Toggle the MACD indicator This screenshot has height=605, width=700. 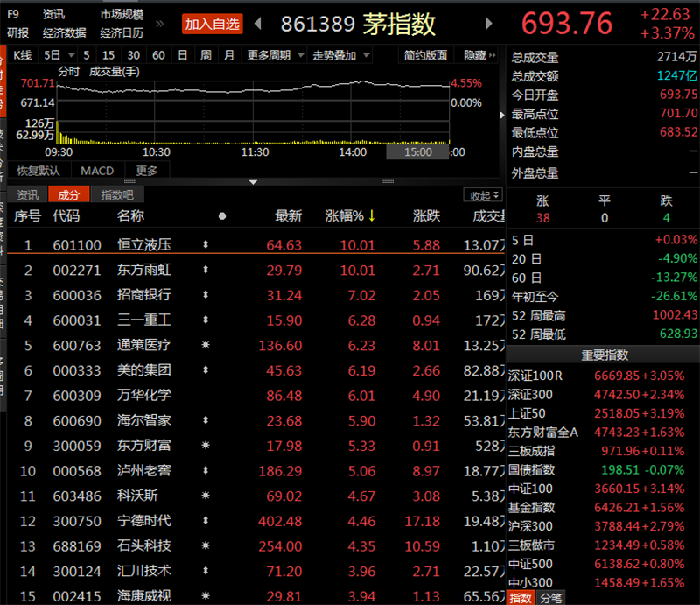[97, 171]
